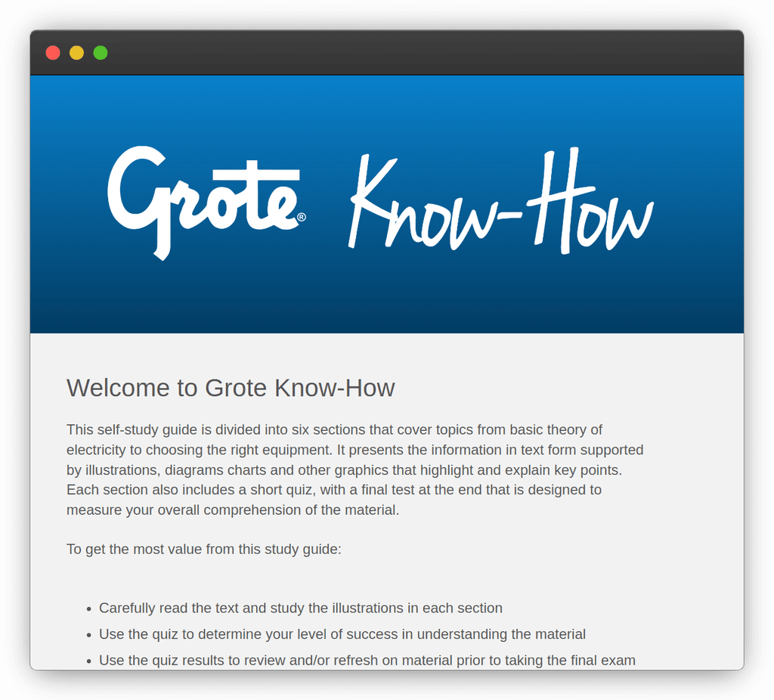Click the line starting 'electricity to choosing the right equipment'
This screenshot has height=700, width=774.
click(355, 451)
